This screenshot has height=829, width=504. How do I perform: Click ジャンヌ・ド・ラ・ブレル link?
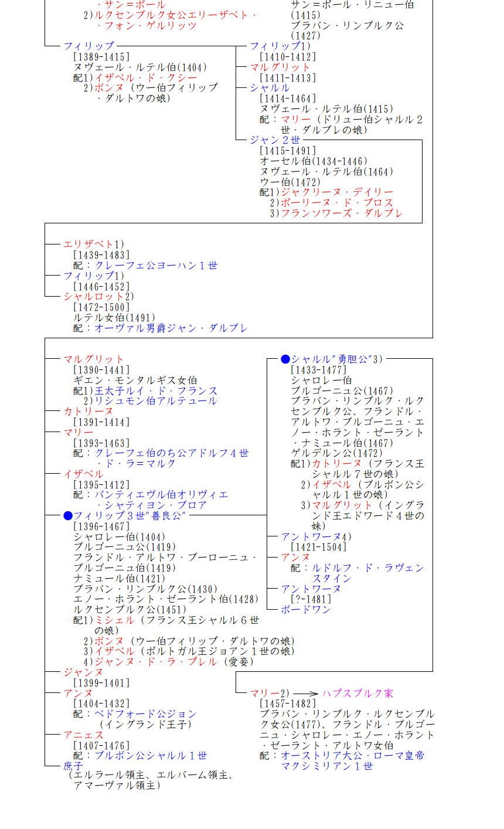pyautogui.click(x=156, y=662)
